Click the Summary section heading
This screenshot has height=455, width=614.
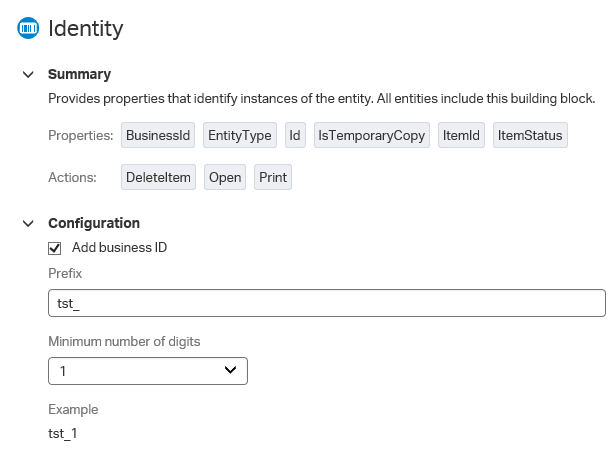(79, 74)
